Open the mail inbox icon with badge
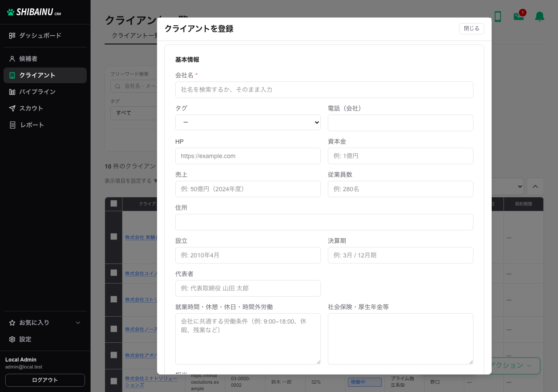558x392 pixels. (519, 16)
